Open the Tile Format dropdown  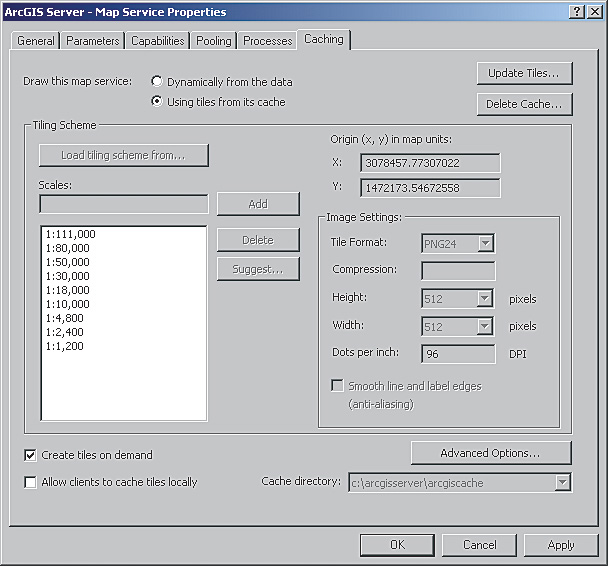tap(485, 243)
